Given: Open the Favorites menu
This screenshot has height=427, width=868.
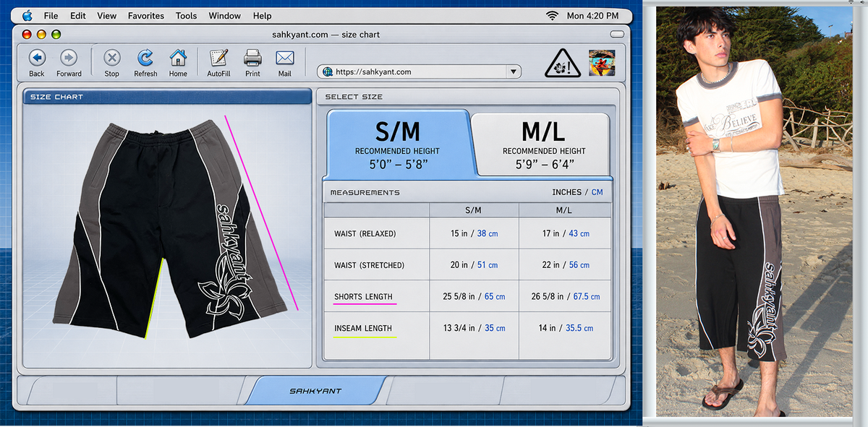Looking at the screenshot, I should [146, 15].
